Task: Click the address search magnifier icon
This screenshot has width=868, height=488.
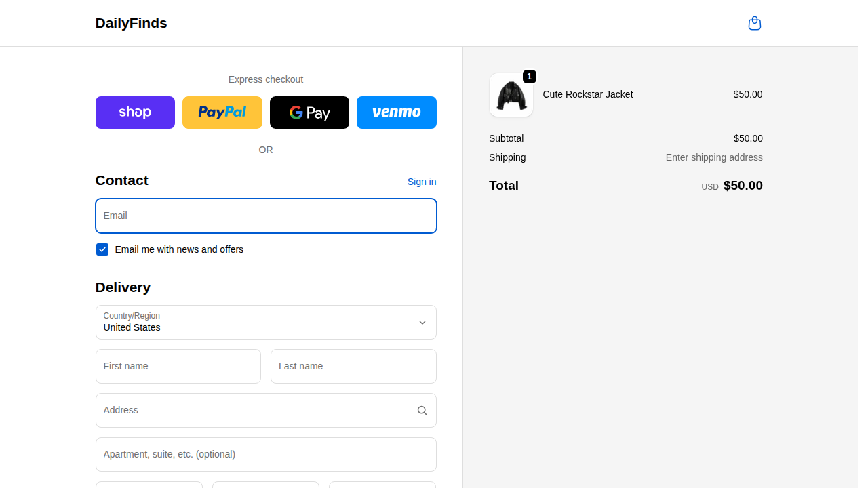Action: (x=422, y=411)
